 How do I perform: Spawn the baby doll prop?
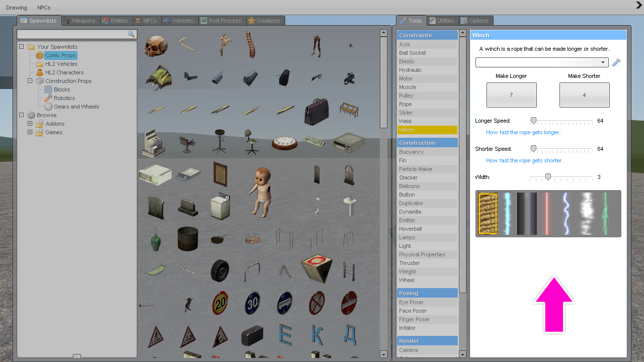click(x=260, y=192)
